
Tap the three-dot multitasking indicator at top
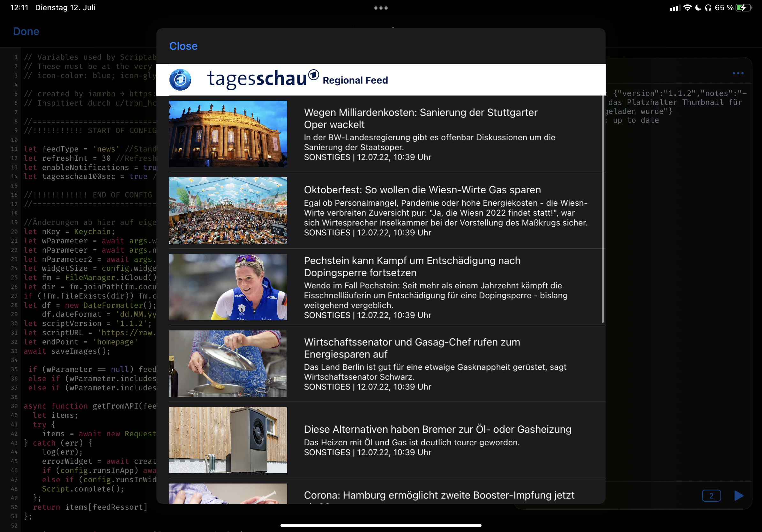[x=381, y=8]
